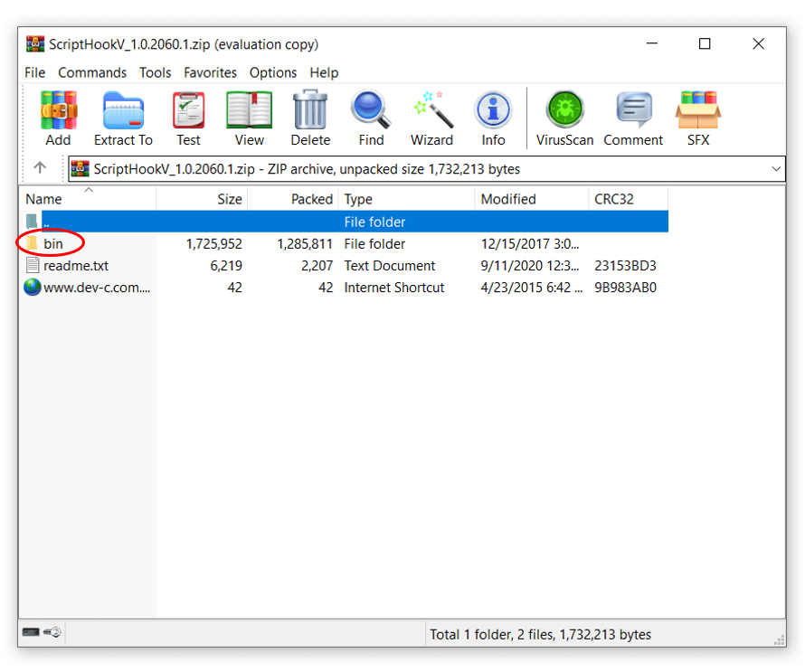Open the Find magnifier tool
This screenshot has height=672, width=805.
(x=371, y=118)
